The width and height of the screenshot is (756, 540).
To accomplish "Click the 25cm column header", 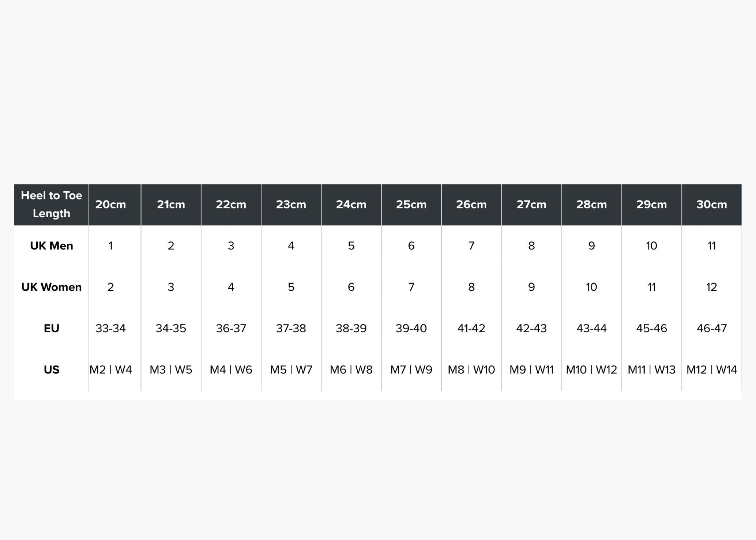I will pos(411,205).
